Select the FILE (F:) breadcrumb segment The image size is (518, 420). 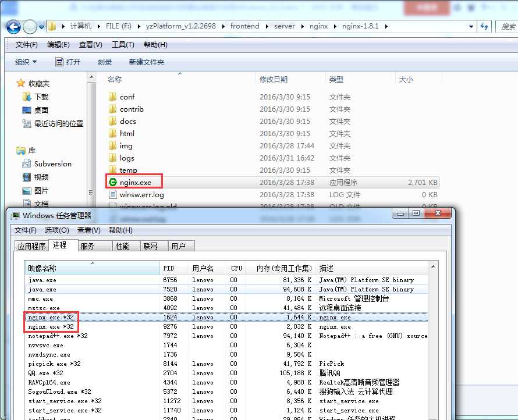pyautogui.click(x=118, y=26)
